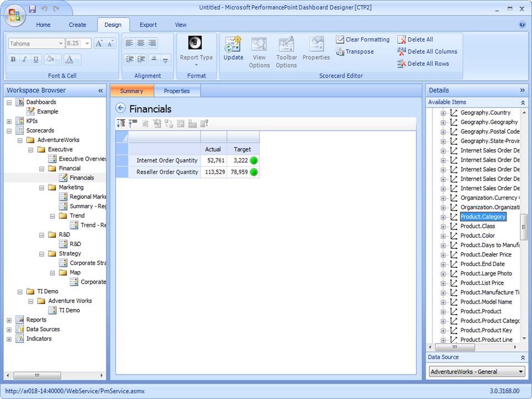Viewport: 532px width, 399px height.
Task: Collapse the Data Source section chevron
Action: [523, 357]
